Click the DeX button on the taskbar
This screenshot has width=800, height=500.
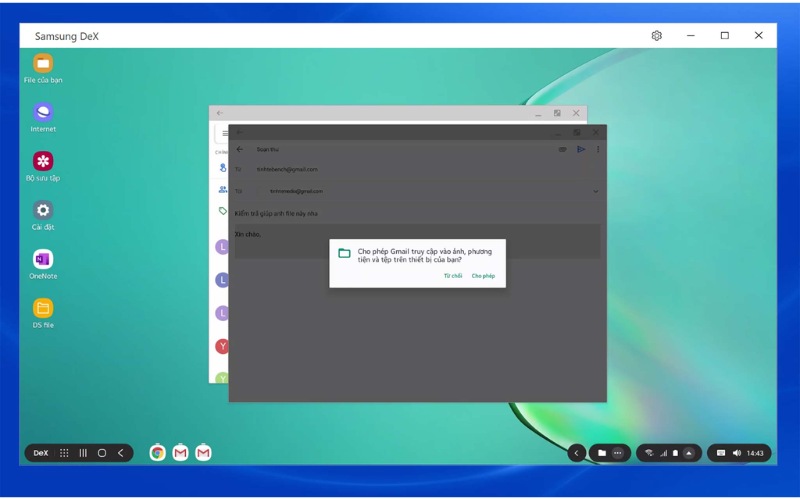(x=40, y=453)
